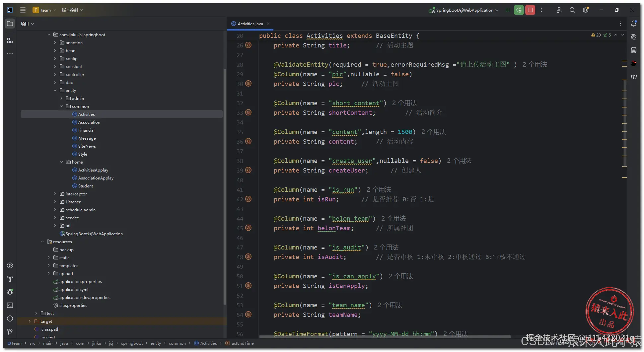
Task: Open Search Everywhere magnifier
Action: point(572,10)
